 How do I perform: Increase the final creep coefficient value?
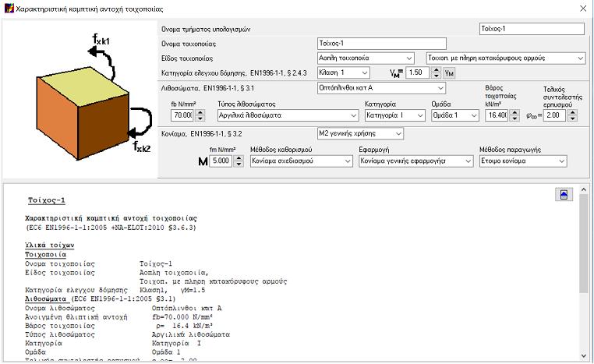click(x=572, y=113)
